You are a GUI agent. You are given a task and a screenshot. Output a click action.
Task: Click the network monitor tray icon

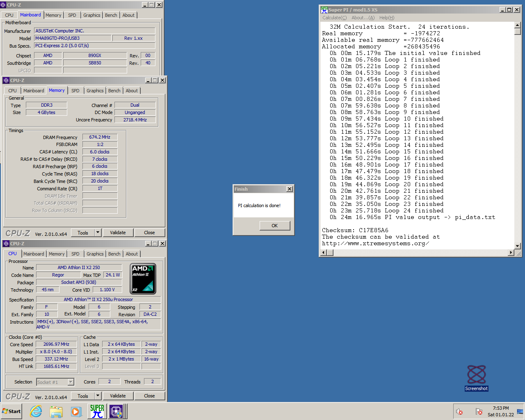click(520, 411)
